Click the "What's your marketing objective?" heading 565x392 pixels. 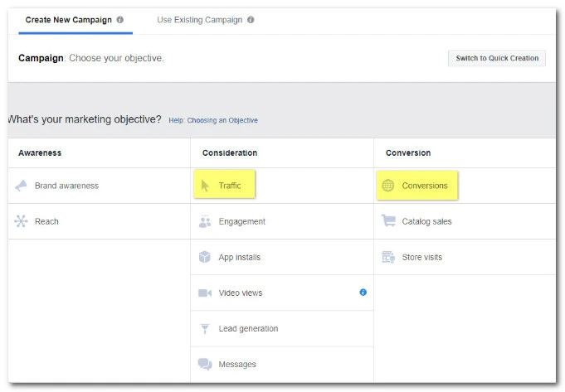[x=85, y=119]
